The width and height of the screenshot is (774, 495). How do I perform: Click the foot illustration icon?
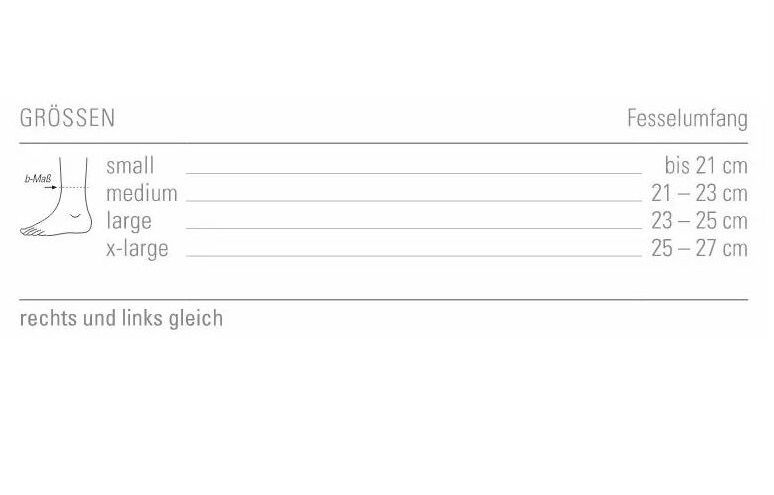(56, 197)
